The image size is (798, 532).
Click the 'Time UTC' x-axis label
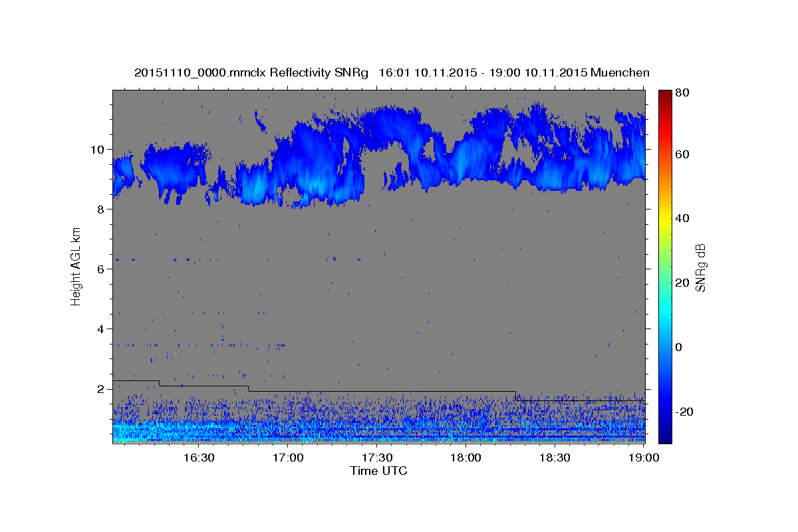tap(378, 471)
